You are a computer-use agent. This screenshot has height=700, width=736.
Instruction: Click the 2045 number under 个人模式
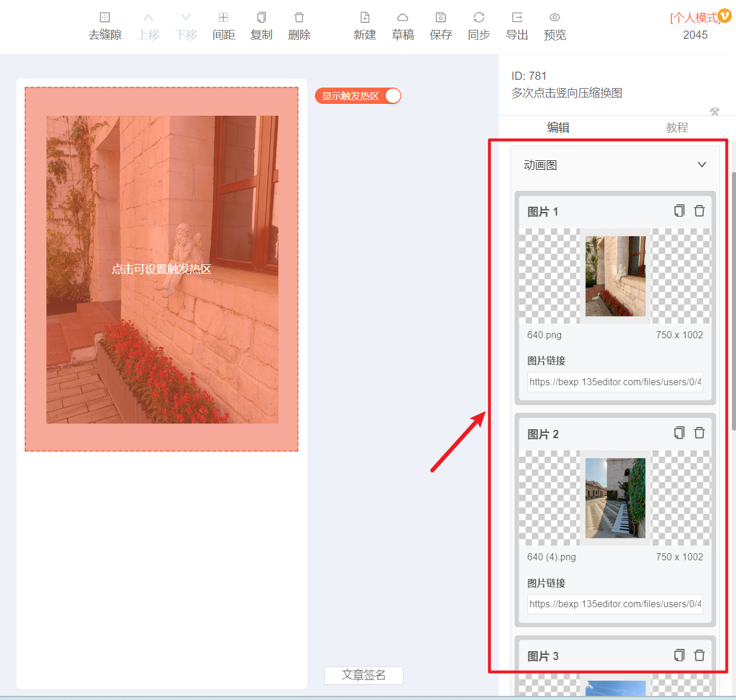(695, 35)
